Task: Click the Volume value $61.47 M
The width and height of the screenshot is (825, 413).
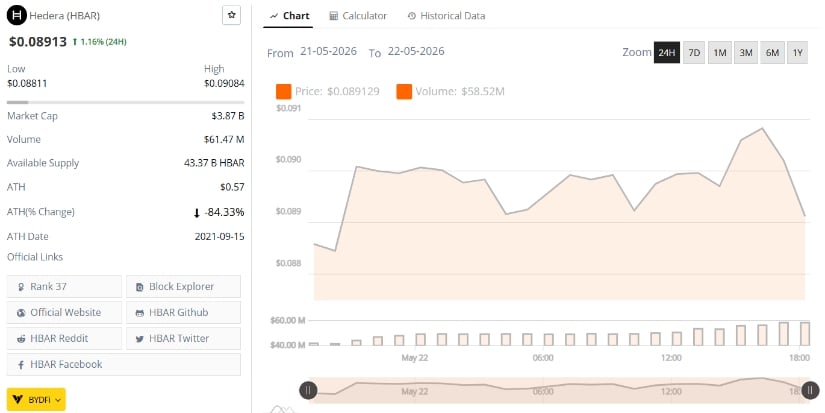Action: (224, 139)
